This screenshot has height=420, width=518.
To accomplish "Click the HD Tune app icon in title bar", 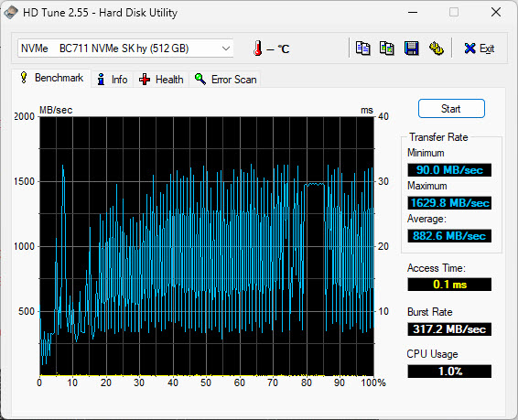I will [x=11, y=13].
